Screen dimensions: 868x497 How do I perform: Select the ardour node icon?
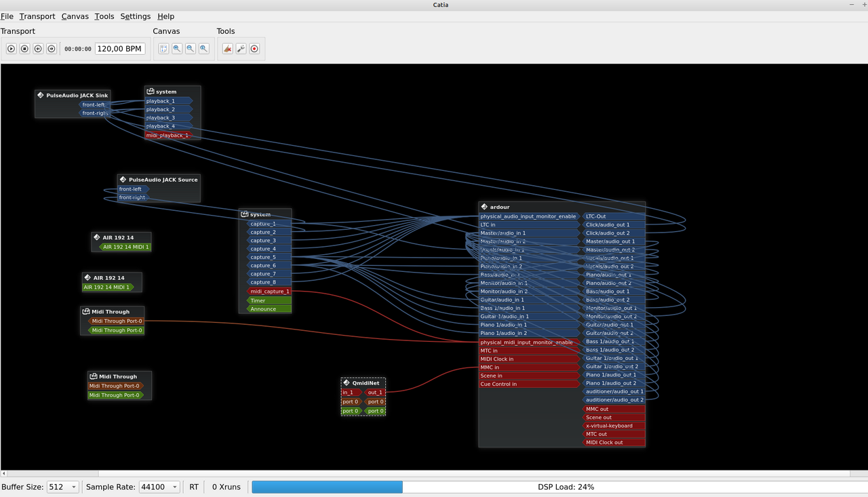point(484,207)
